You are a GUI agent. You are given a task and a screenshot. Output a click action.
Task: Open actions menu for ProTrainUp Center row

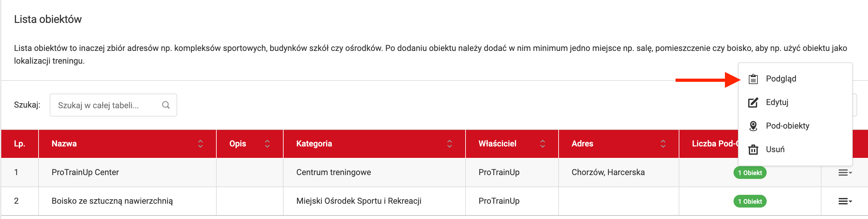pos(845,173)
